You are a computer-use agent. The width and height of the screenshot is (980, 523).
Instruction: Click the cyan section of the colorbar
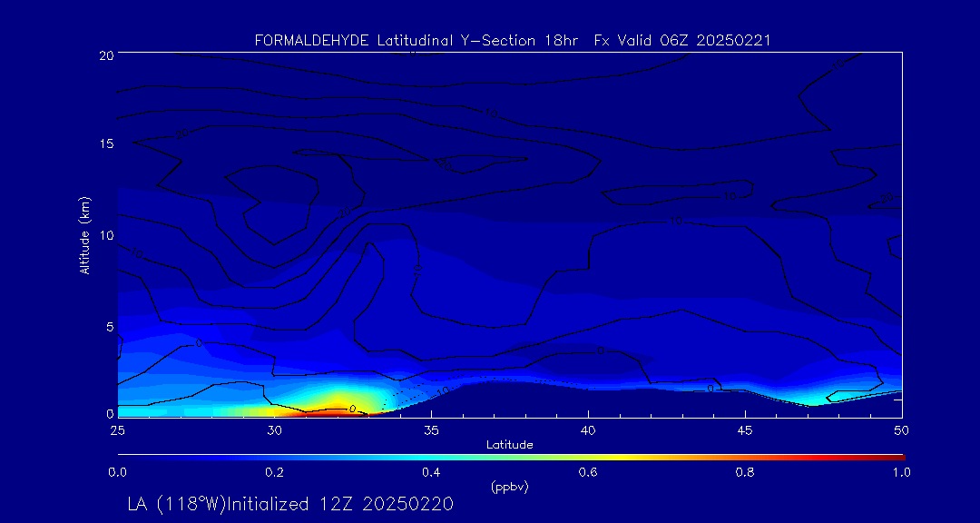tap(408, 457)
